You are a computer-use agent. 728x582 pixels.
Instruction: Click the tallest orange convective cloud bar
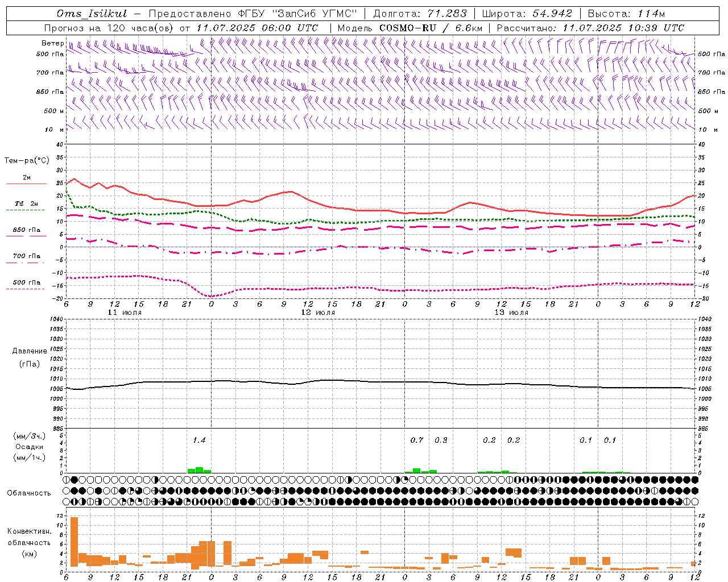tap(74, 542)
